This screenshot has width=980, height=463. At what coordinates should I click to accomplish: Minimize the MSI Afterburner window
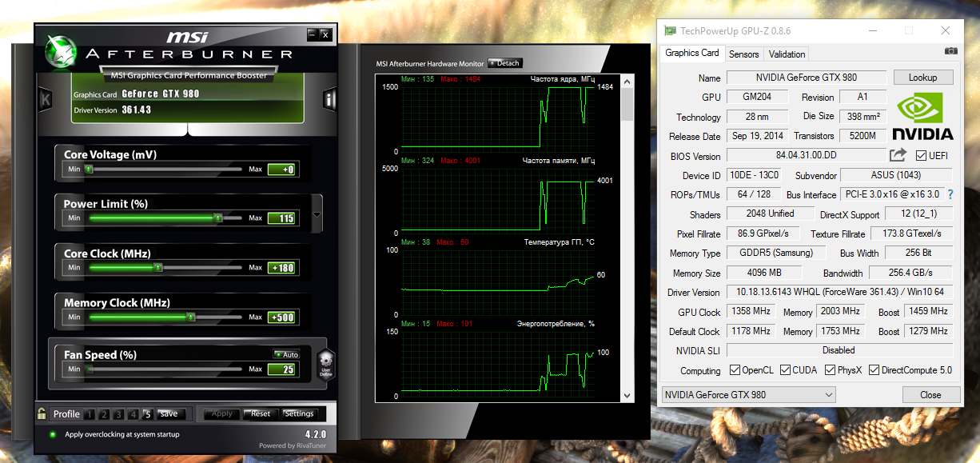click(x=312, y=34)
